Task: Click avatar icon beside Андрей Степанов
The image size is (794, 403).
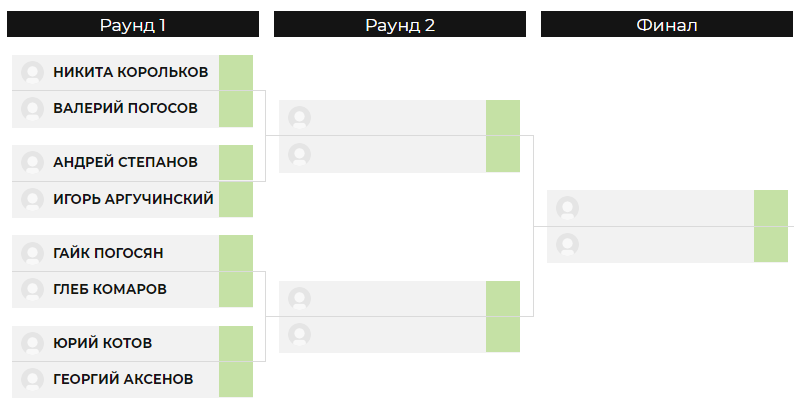Action: 32,163
